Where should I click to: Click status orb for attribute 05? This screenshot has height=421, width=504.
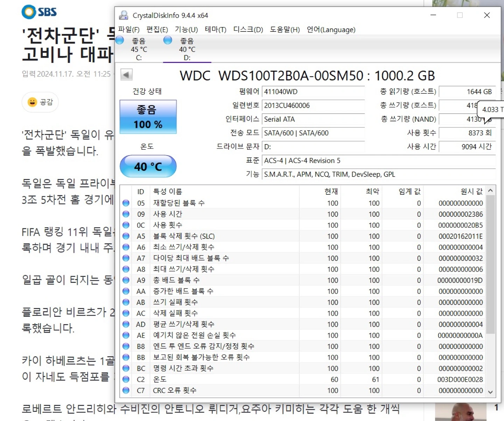tap(126, 203)
